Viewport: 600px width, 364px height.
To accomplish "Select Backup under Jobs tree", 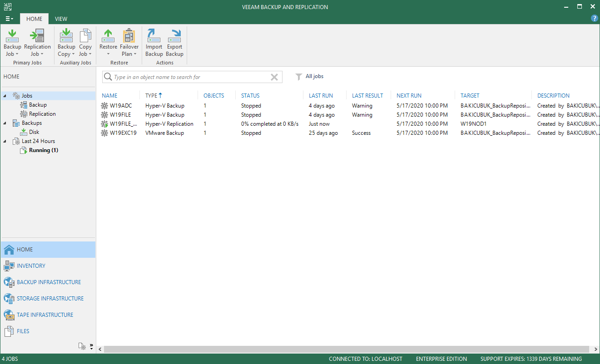I will click(x=38, y=105).
